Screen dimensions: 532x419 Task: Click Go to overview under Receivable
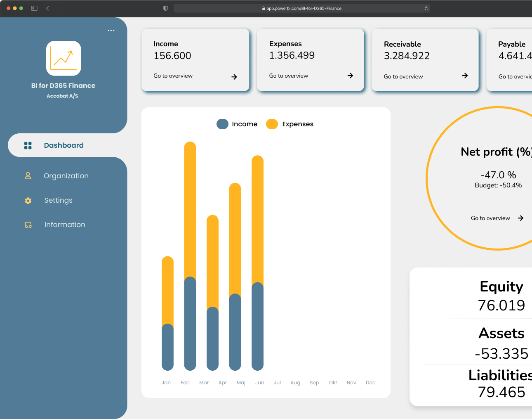click(403, 77)
